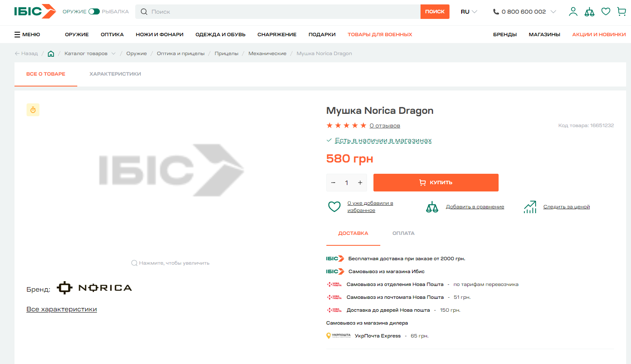
Task: Go to home via breadcrumb house icon
Action: pyautogui.click(x=51, y=53)
